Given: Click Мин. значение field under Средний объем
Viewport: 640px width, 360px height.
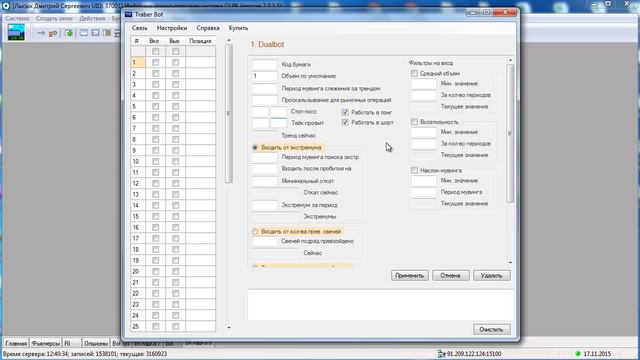Looking at the screenshot, I should pos(423,84).
